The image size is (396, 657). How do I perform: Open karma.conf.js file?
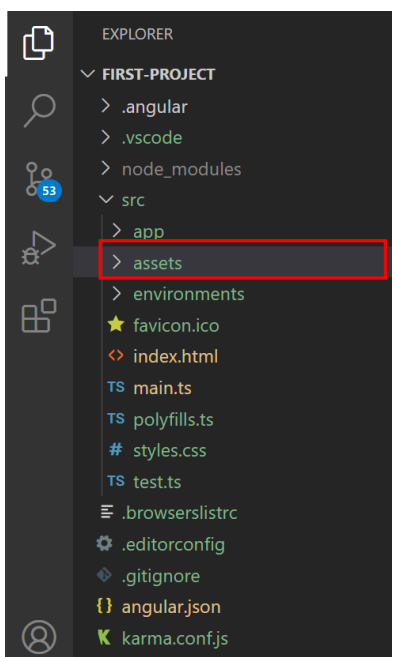[233, 638]
